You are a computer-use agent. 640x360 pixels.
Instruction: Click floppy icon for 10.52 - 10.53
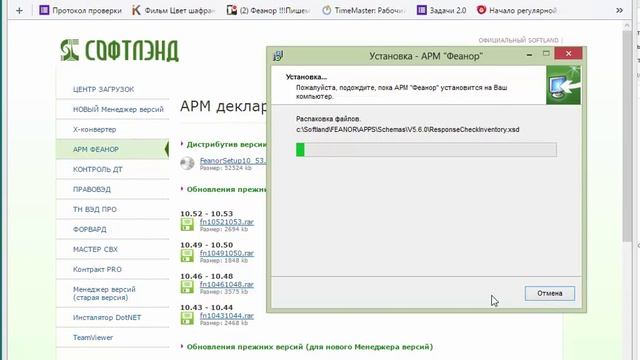tap(187, 224)
